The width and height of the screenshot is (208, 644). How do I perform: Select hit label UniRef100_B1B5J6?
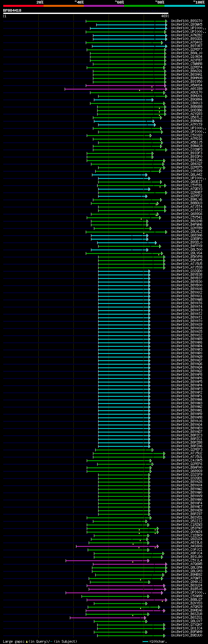coord(187,589)
